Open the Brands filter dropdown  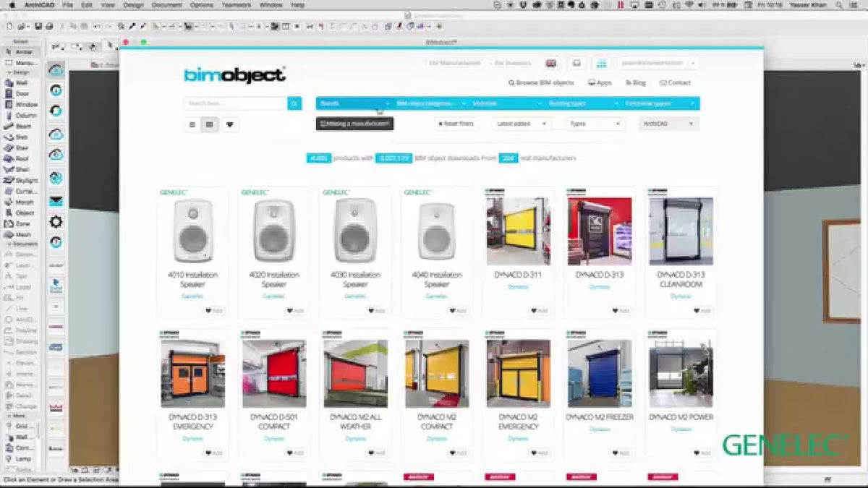point(354,103)
